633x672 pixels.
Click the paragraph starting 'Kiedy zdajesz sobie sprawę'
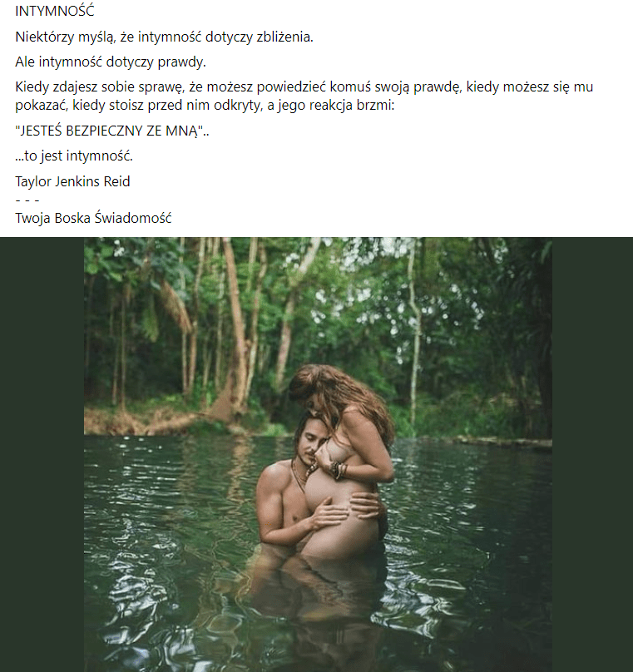tap(304, 96)
